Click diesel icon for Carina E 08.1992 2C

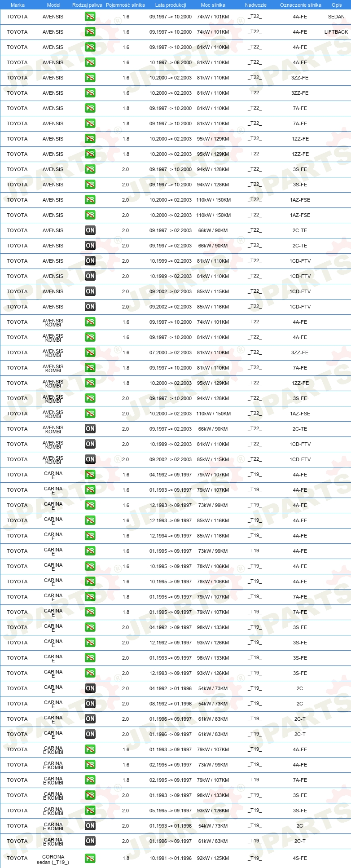(90, 704)
